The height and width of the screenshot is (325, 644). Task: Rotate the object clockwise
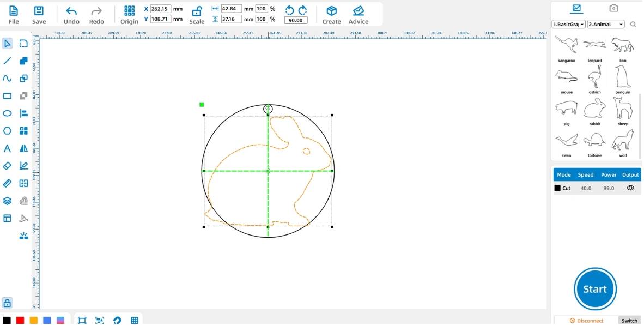(x=303, y=10)
